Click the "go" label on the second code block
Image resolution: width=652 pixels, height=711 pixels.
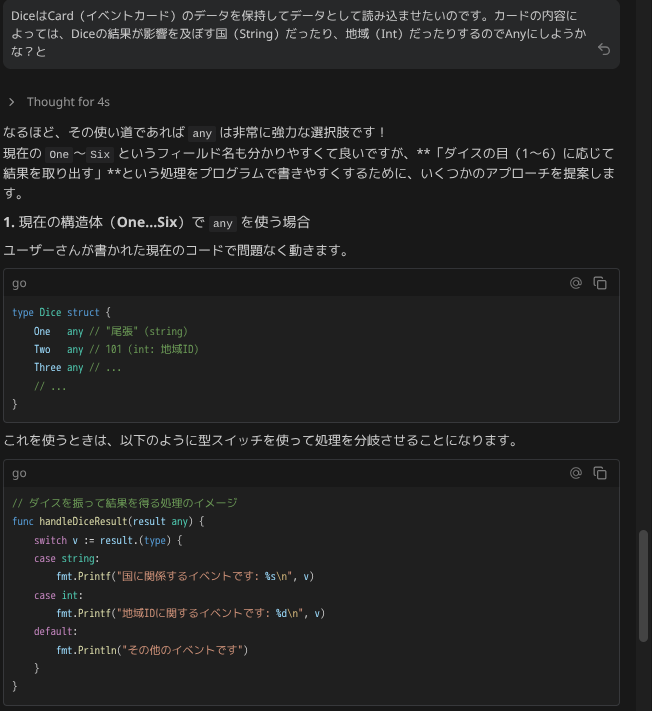click(x=19, y=473)
